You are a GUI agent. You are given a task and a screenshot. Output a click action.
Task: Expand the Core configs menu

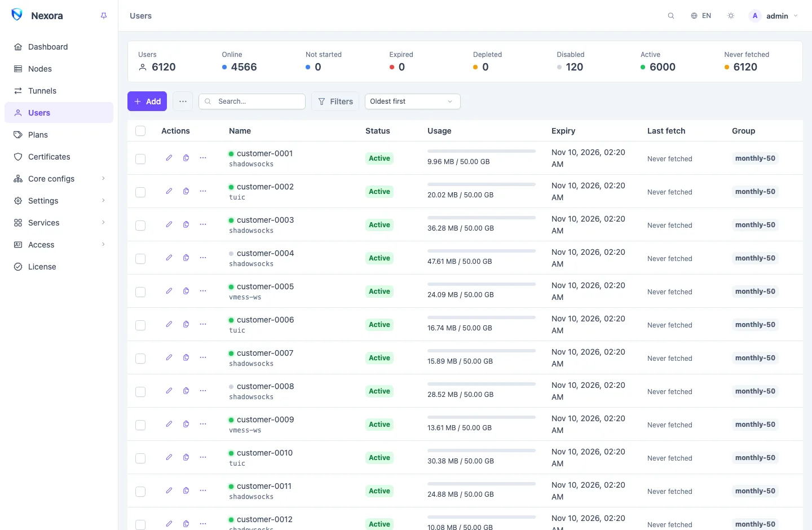pos(59,179)
